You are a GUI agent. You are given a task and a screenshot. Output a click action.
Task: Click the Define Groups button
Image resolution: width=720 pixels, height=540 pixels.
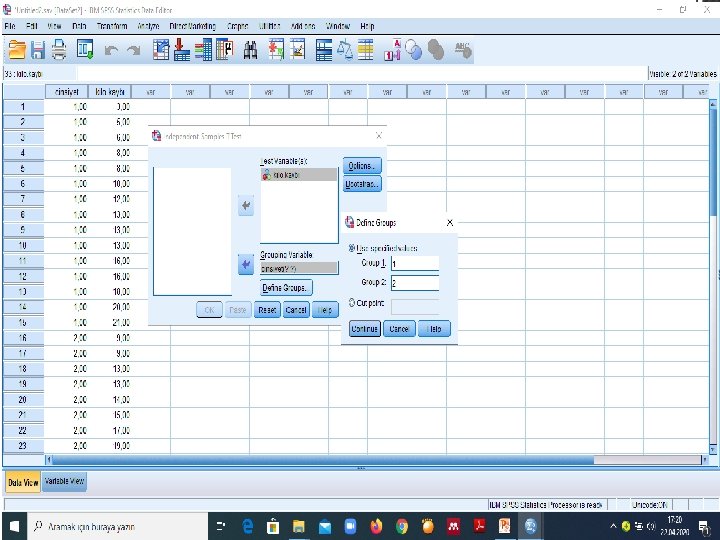click(x=287, y=288)
